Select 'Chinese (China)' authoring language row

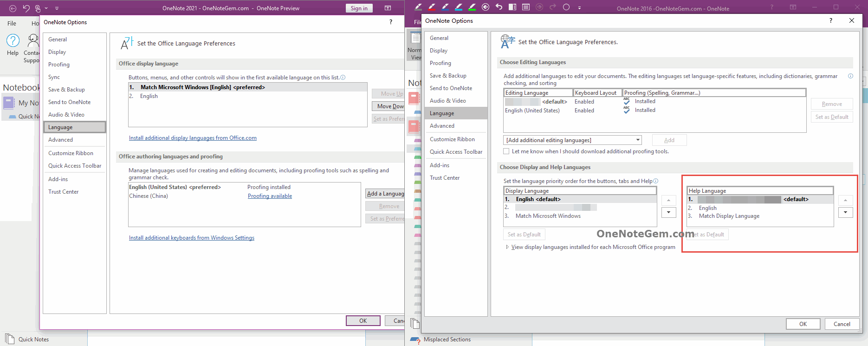tap(244, 196)
